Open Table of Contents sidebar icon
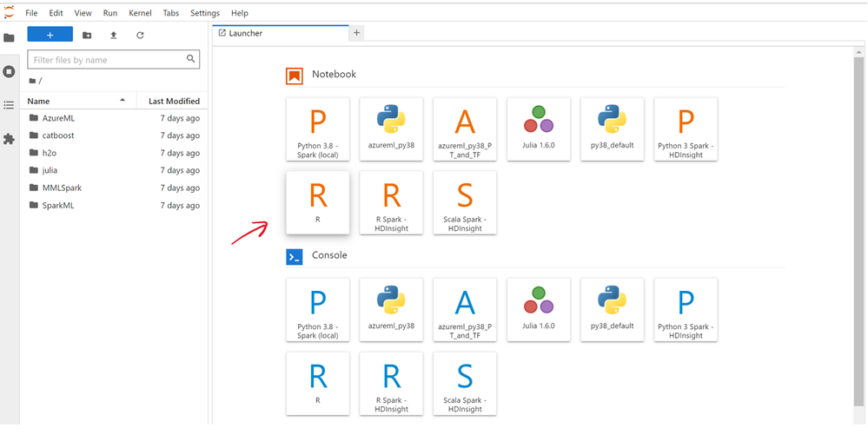Viewport: 868px width, 435px height. pos(9,105)
